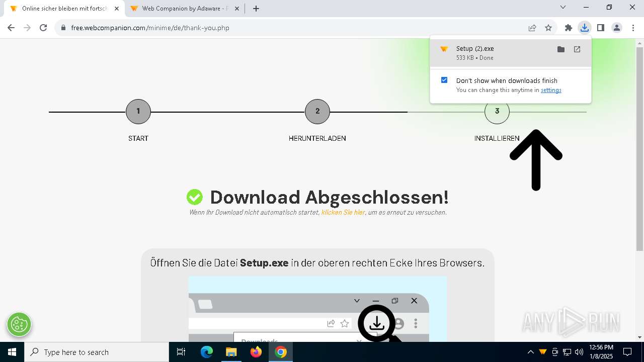The image size is (644, 362).
Task: Open Setup (2).exe in new tab icon
Action: 577,49
